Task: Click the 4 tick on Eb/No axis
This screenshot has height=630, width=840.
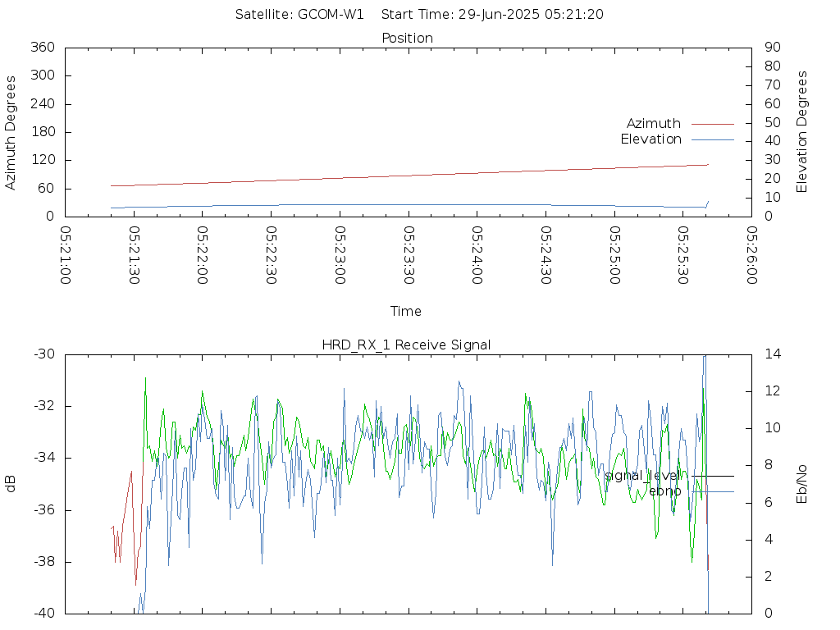Action: 769,539
